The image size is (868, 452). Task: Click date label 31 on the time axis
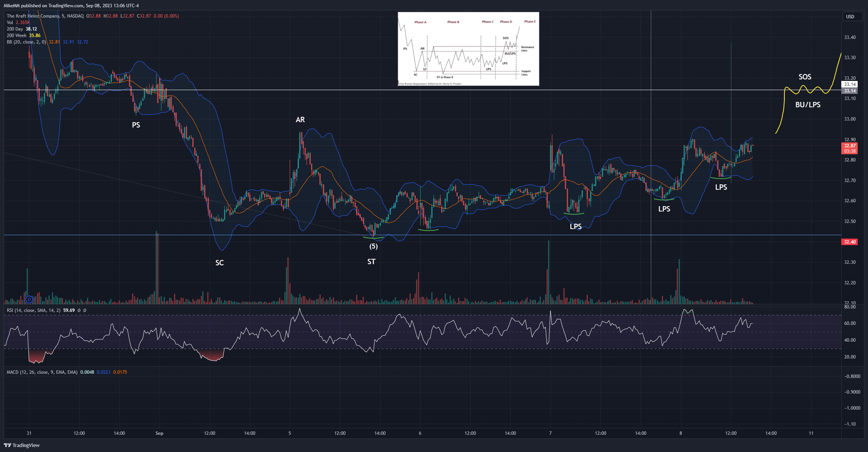(29, 433)
